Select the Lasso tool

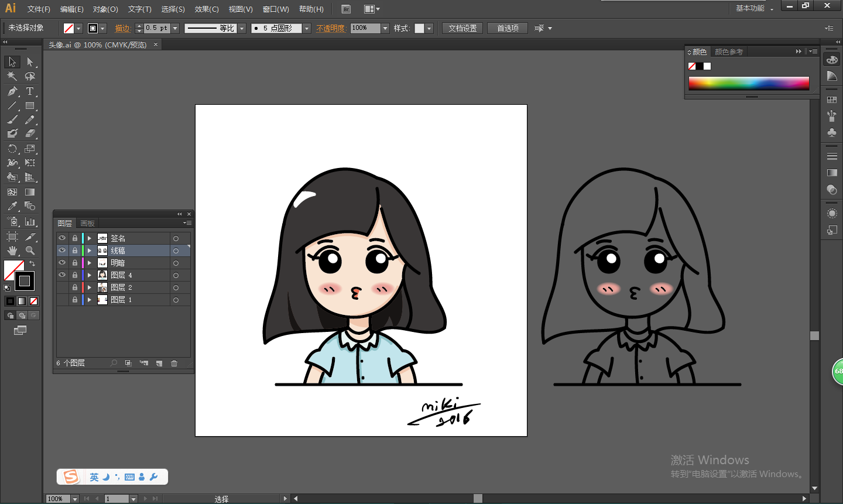click(x=30, y=77)
